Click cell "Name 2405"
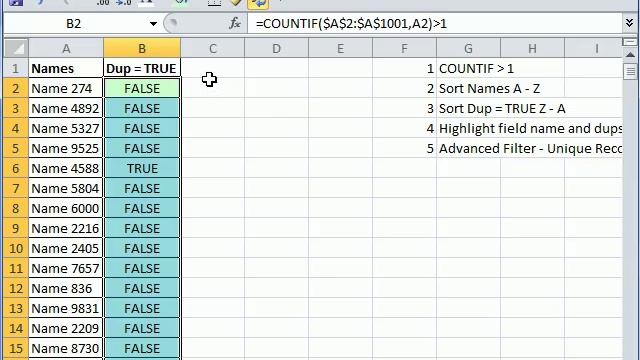Image resolution: width=640 pixels, height=360 pixels. point(66,248)
